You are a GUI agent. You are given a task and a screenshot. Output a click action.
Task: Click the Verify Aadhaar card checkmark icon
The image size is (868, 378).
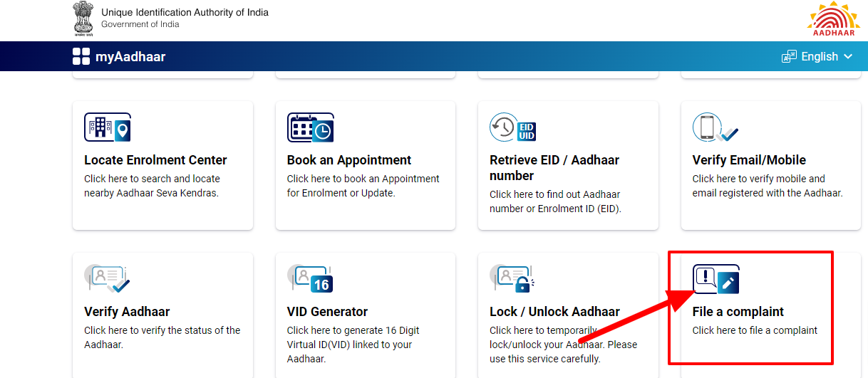click(108, 279)
